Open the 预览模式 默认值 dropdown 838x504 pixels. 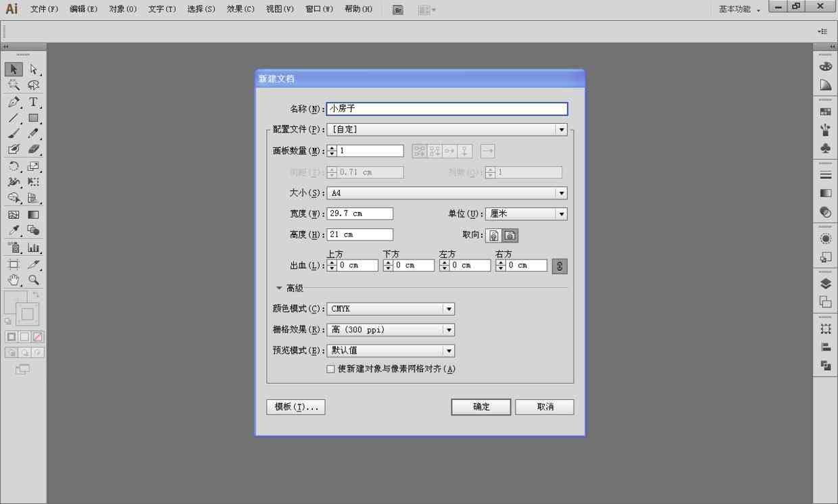point(390,351)
